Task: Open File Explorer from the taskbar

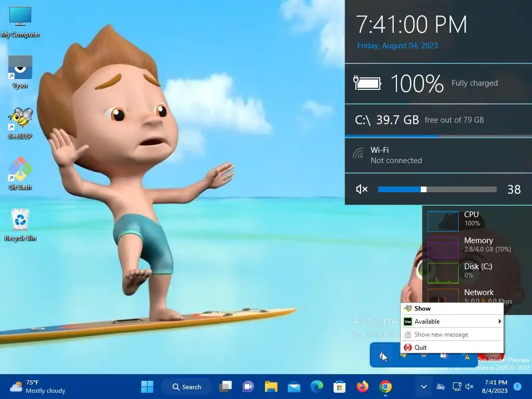Action: coord(271,387)
